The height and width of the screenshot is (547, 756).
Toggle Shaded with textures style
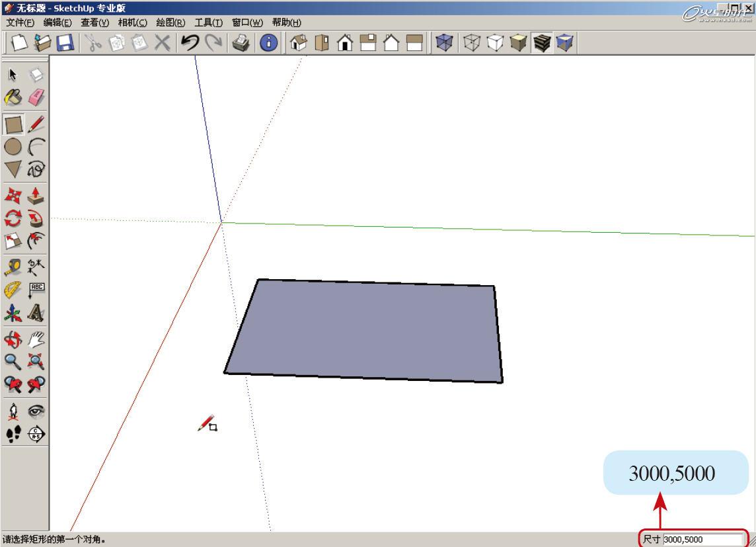(x=542, y=42)
